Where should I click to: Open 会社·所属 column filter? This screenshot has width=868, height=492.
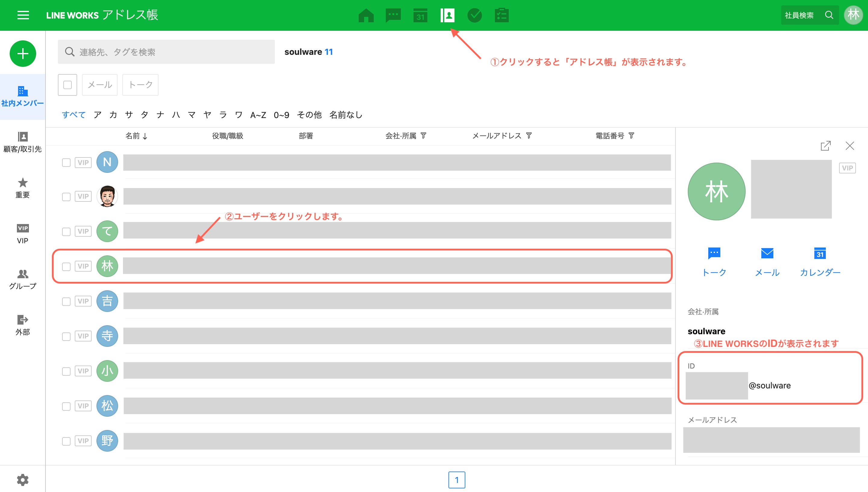coord(423,135)
